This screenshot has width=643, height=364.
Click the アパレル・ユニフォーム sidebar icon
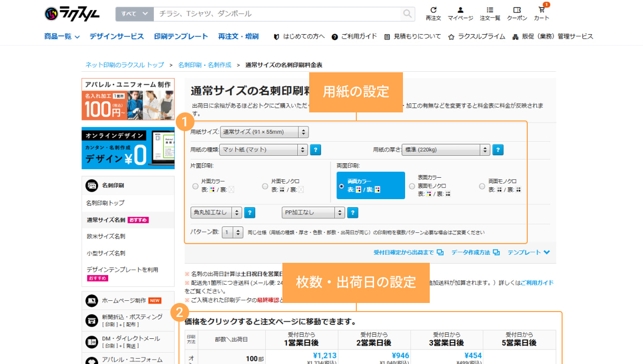coord(91,360)
